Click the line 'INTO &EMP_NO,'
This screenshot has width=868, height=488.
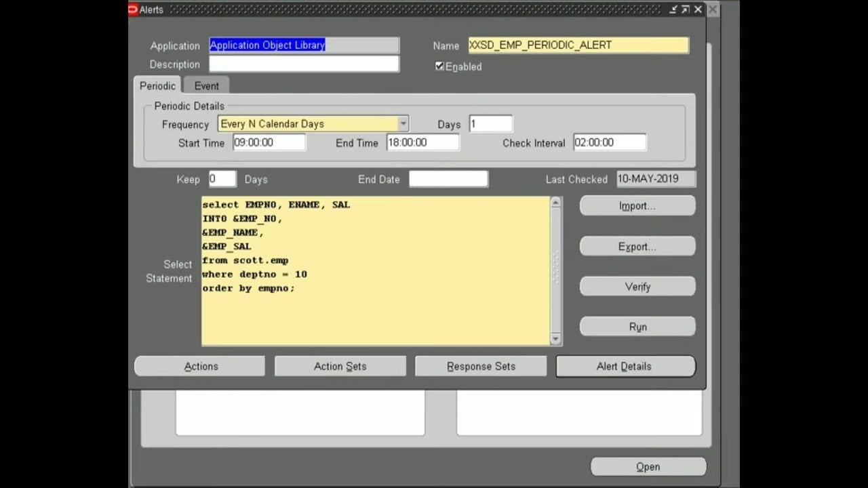[242, 219]
